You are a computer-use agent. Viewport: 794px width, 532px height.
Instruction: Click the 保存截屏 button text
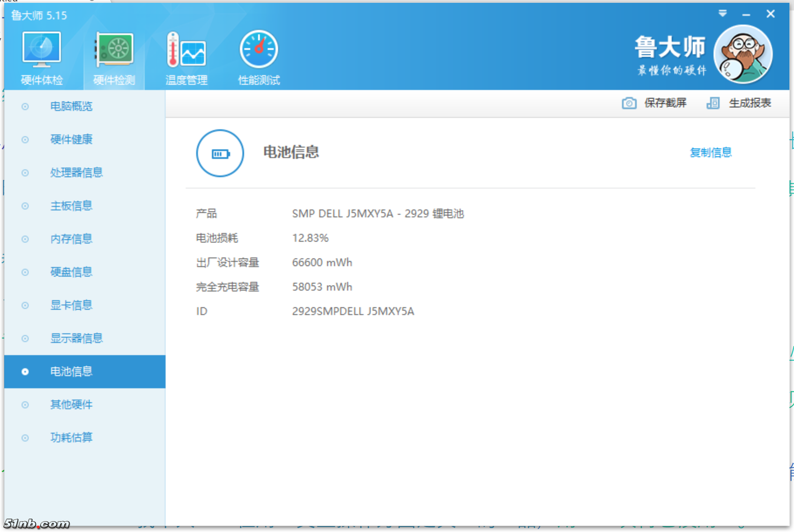click(665, 103)
